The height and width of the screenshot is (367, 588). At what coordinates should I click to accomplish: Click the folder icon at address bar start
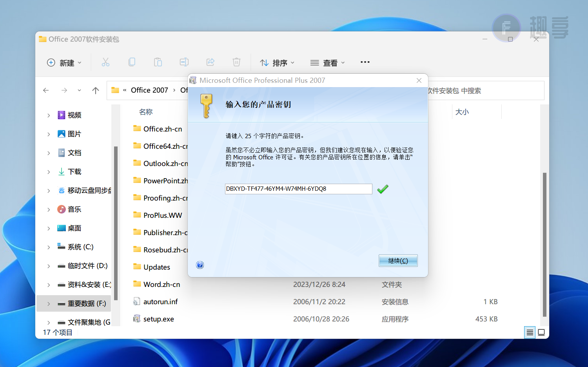point(115,90)
